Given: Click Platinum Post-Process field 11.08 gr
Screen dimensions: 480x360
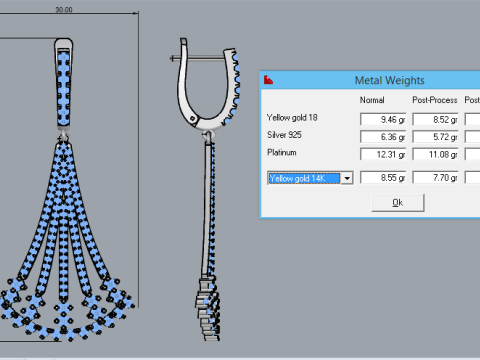Looking at the screenshot, I should coord(435,154).
